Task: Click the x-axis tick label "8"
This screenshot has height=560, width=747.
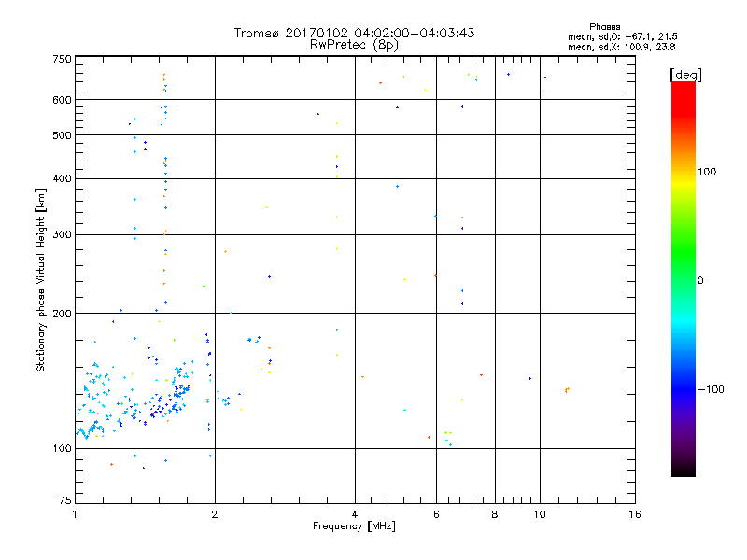Action: click(x=495, y=514)
